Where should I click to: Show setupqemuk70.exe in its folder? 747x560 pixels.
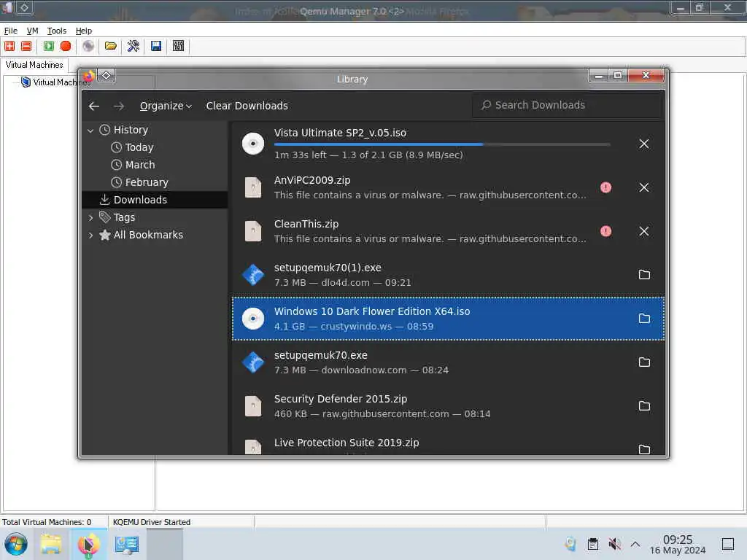pyautogui.click(x=644, y=362)
